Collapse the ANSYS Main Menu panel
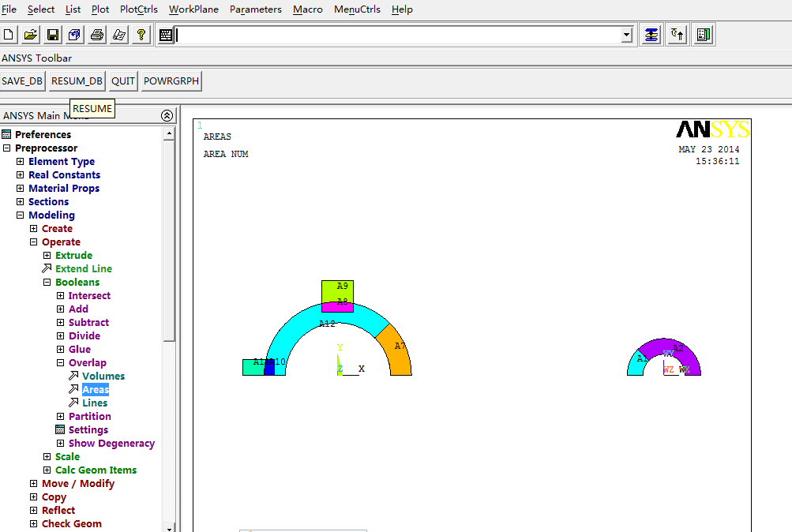This screenshot has width=792, height=532. (x=167, y=115)
